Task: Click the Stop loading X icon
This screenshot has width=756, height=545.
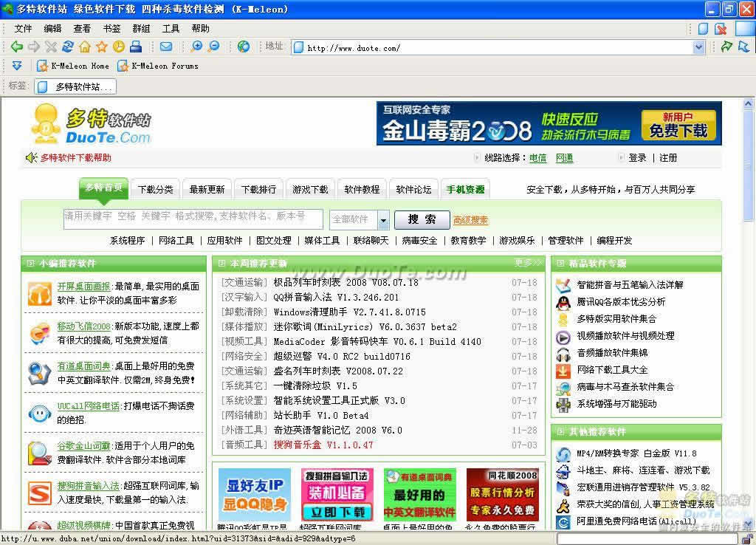Action: [51, 47]
